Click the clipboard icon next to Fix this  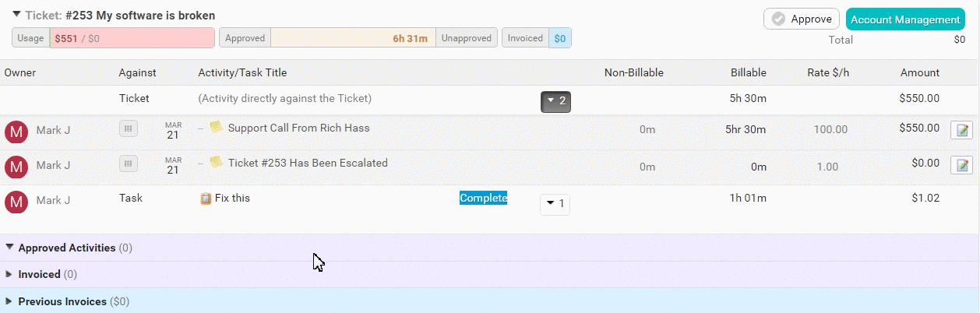(x=206, y=199)
